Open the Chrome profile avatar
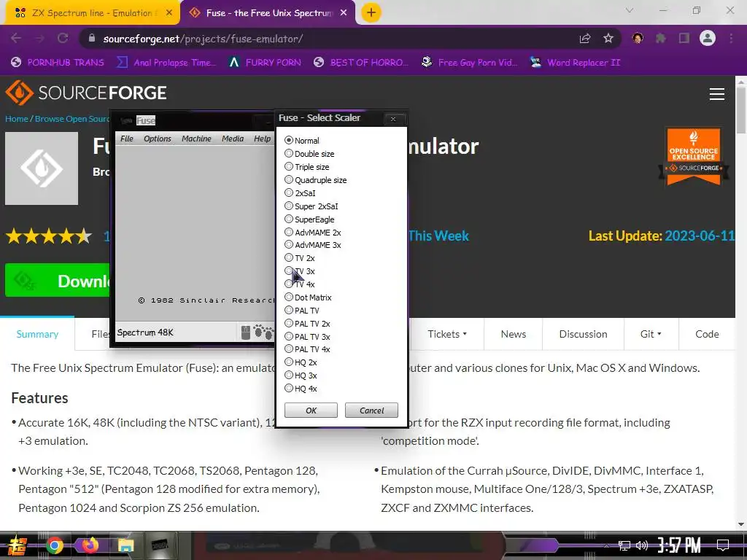 (708, 38)
